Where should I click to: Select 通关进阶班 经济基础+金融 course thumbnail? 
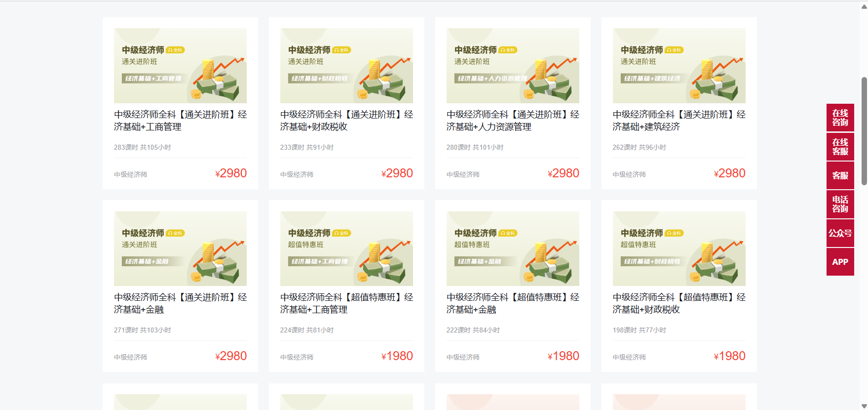[180, 248]
